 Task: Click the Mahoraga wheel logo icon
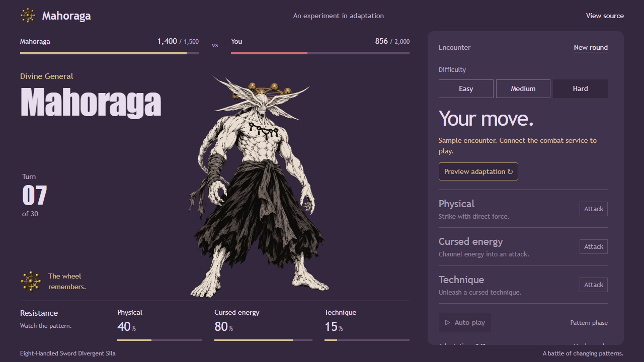(x=28, y=16)
